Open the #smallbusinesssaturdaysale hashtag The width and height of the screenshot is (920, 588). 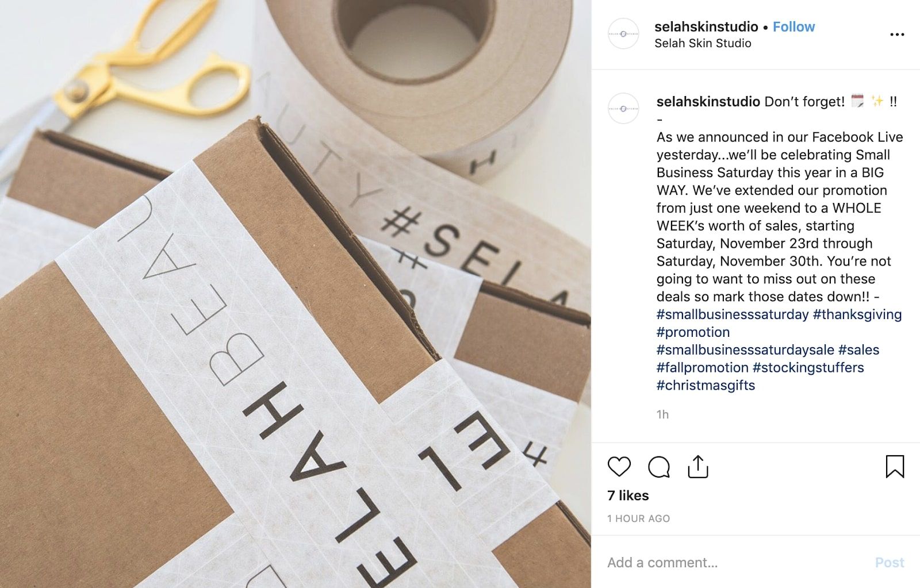click(x=745, y=350)
